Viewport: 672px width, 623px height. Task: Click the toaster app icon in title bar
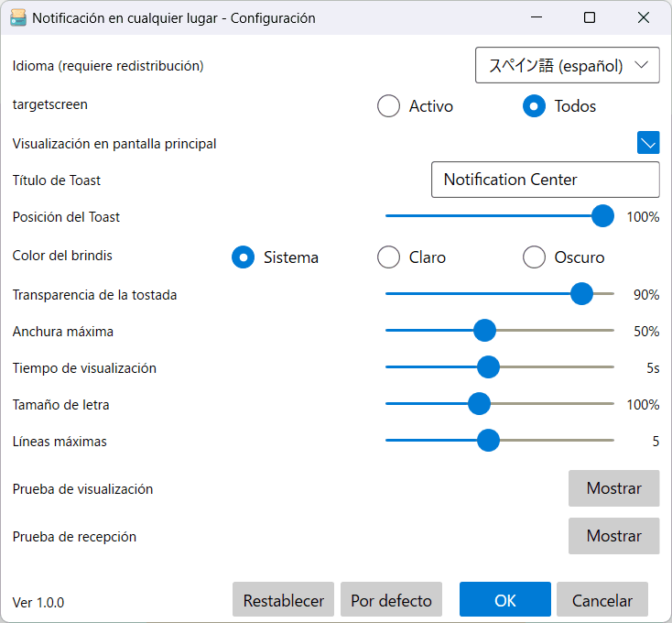pyautogui.click(x=18, y=18)
